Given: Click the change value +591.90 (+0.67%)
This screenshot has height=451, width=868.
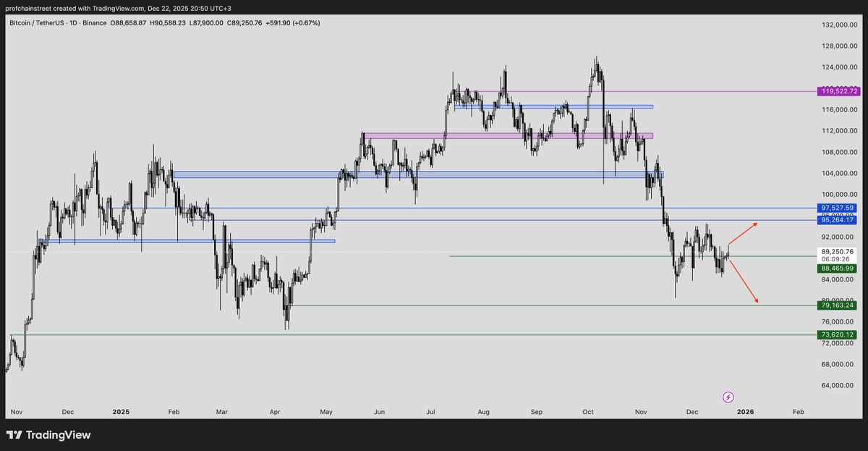Looking at the screenshot, I should [294, 23].
